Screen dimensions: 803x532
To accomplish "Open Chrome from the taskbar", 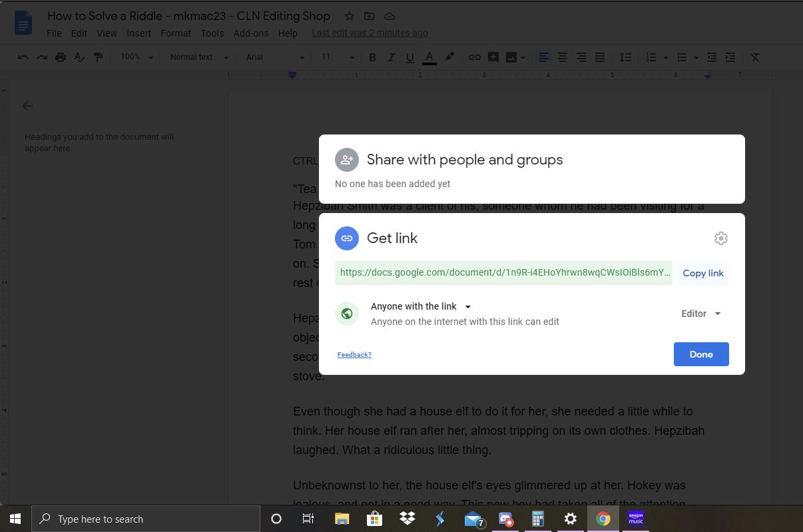I will [x=603, y=519].
